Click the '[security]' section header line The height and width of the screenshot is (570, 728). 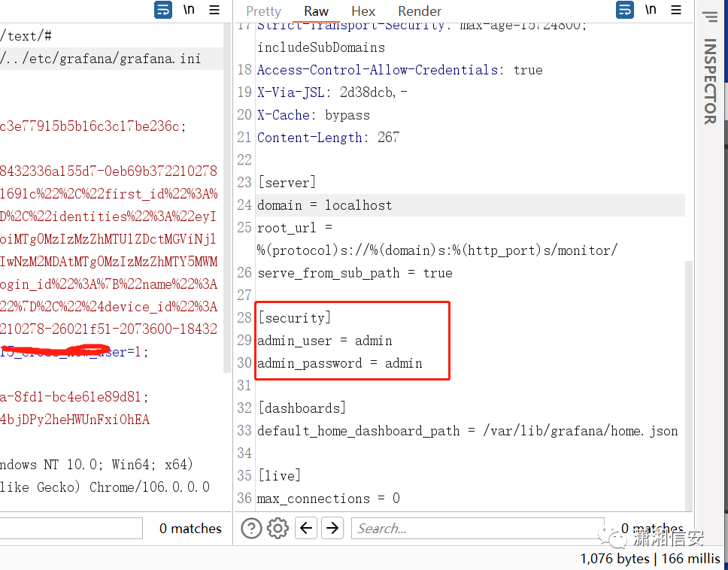(294, 318)
